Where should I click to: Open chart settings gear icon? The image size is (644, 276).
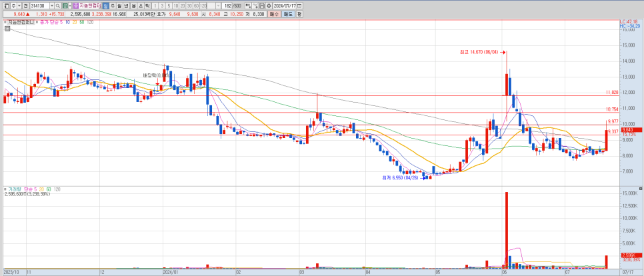click(269, 6)
